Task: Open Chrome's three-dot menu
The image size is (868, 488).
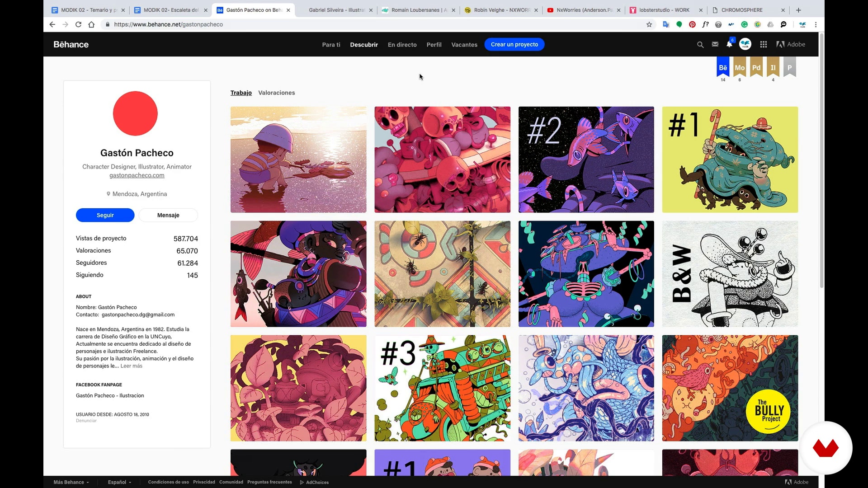Action: click(x=816, y=24)
